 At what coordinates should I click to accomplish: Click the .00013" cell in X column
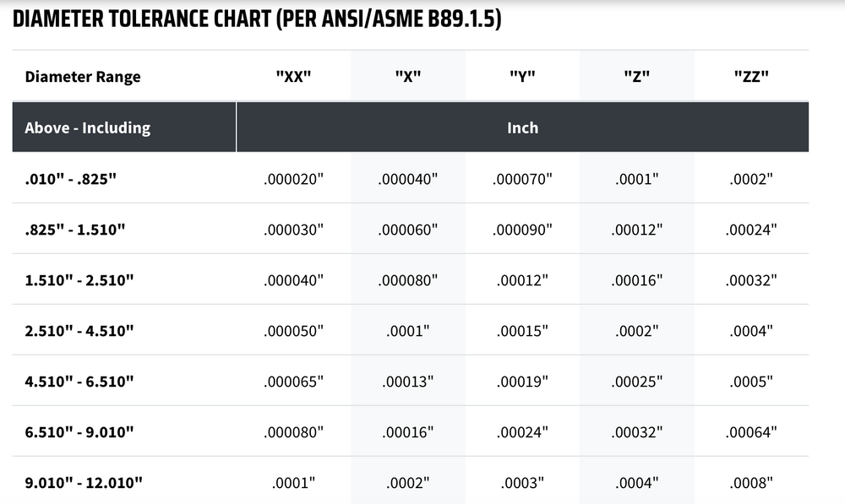(408, 382)
